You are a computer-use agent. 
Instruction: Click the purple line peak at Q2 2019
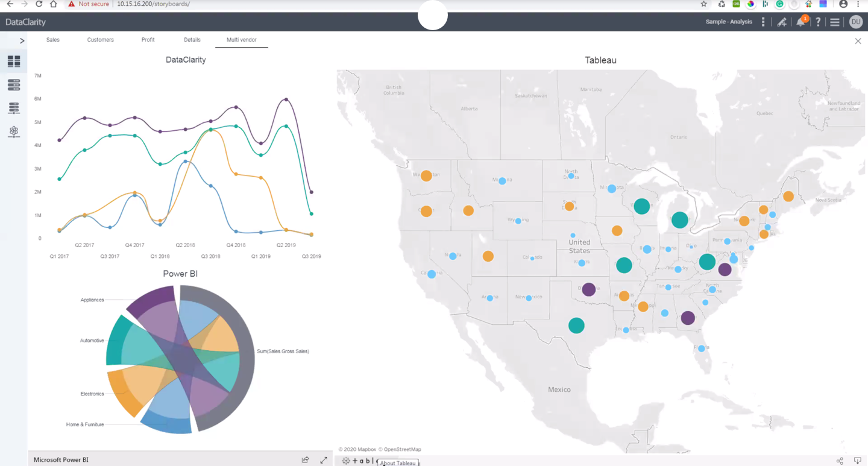click(x=286, y=99)
